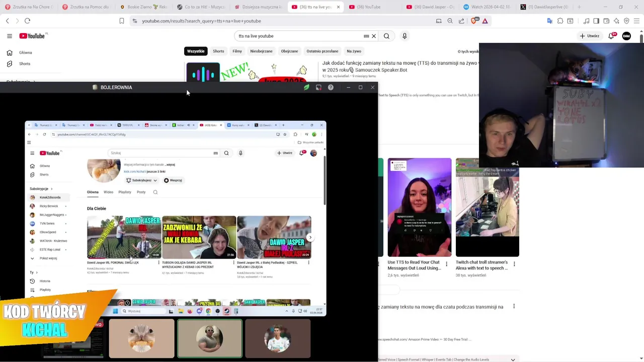The image size is (644, 362).
Task: Open the Leo AI sparkle icon
Action: 616,21
